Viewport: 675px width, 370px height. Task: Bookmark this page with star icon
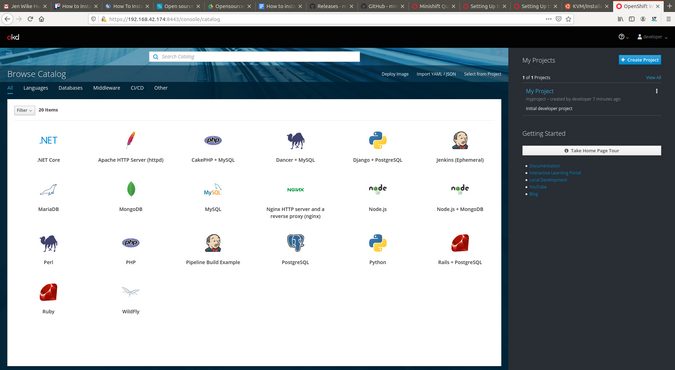point(568,19)
